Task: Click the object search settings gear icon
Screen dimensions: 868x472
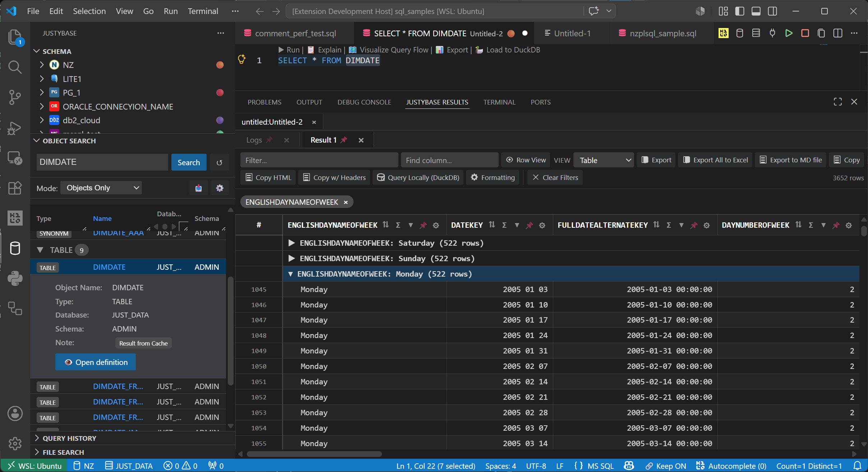Action: coord(220,188)
